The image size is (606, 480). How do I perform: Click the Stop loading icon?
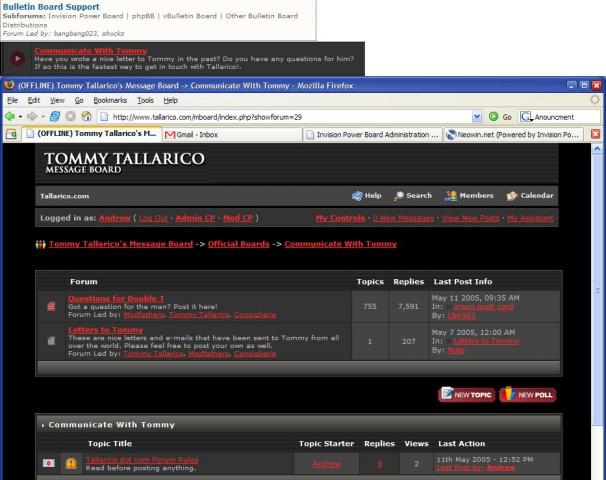point(70,116)
